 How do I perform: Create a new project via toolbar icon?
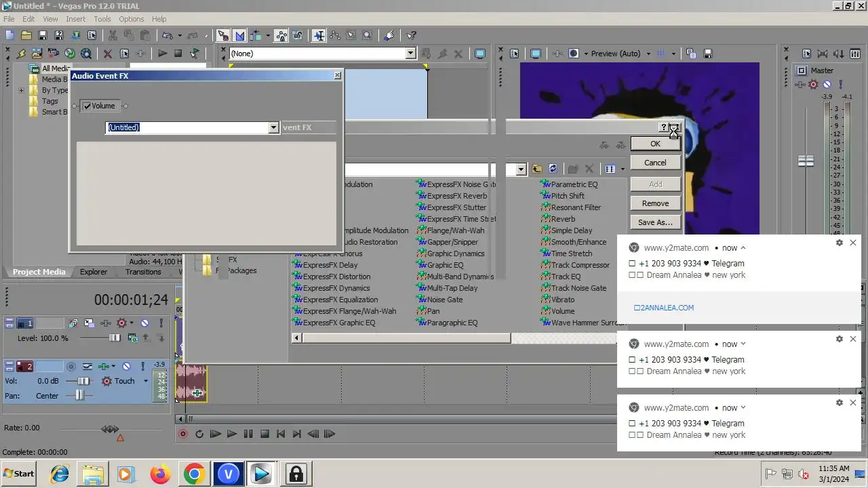(x=9, y=35)
